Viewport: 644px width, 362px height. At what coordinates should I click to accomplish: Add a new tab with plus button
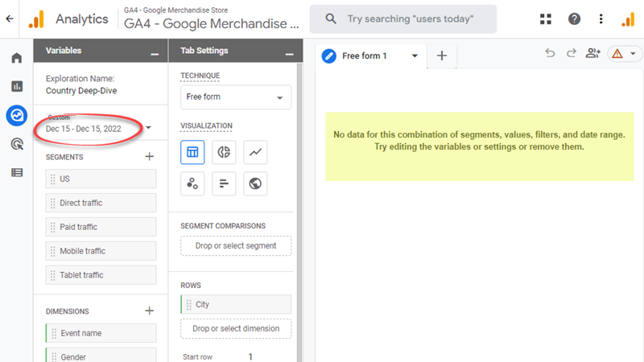[x=442, y=56]
